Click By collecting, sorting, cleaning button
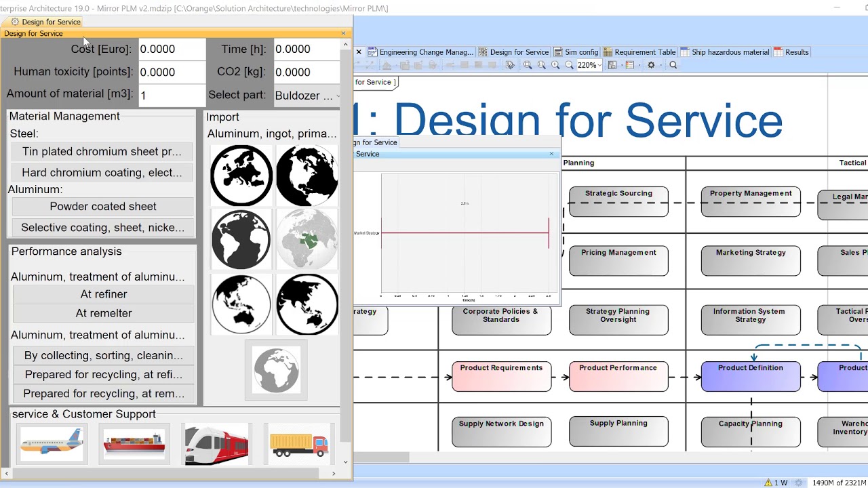The height and width of the screenshot is (488, 868). [x=103, y=355]
